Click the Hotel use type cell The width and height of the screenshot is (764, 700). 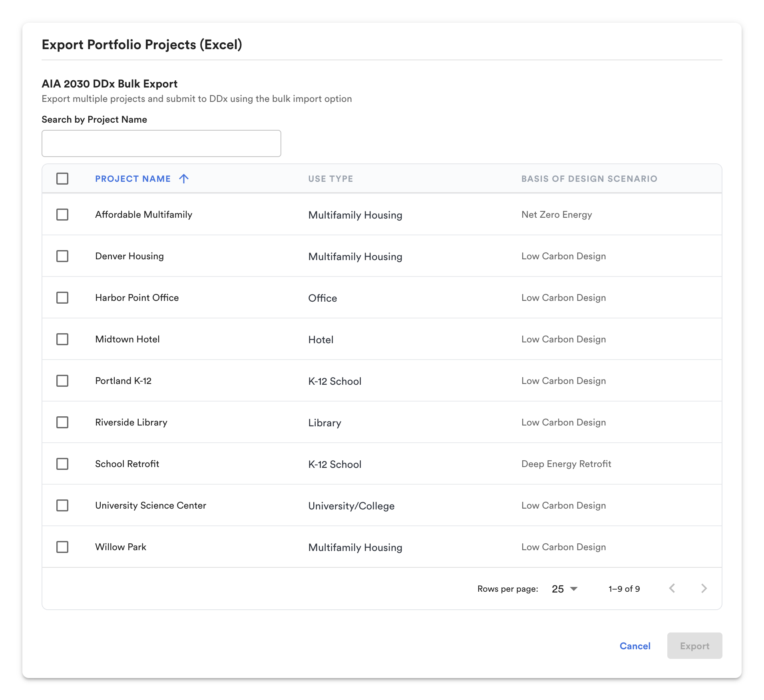coord(321,340)
